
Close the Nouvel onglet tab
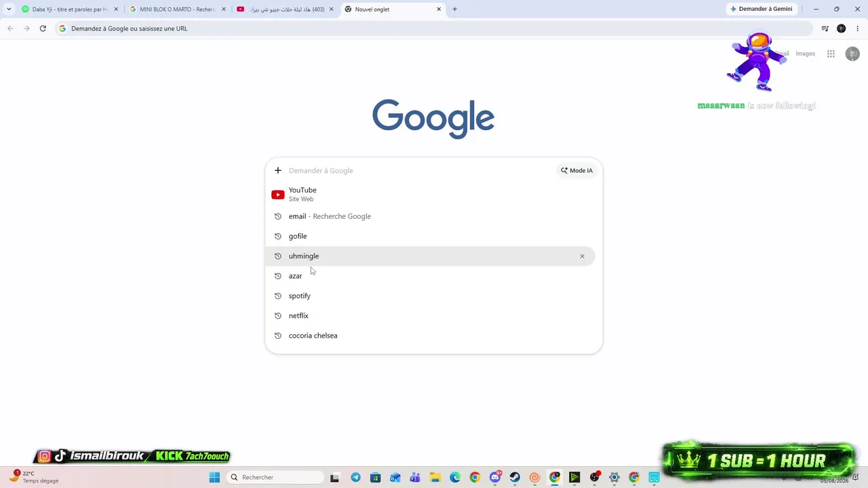click(x=439, y=9)
